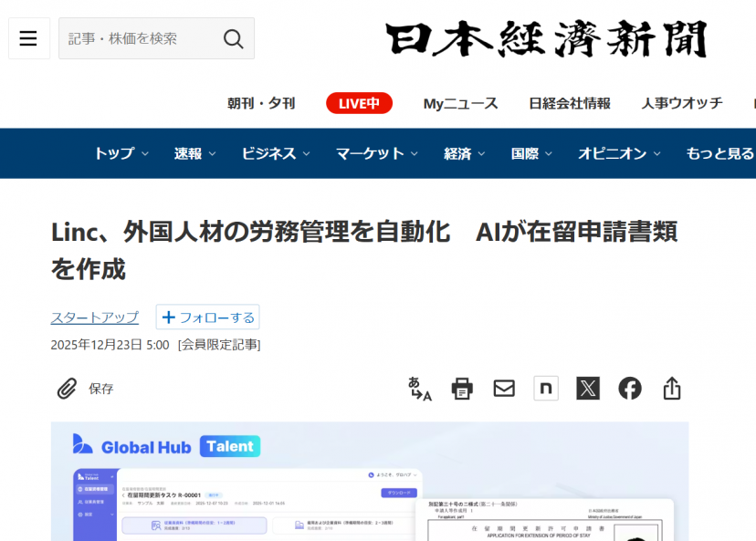
Task: Click the 記事・株価を検索 search field
Action: click(x=137, y=38)
